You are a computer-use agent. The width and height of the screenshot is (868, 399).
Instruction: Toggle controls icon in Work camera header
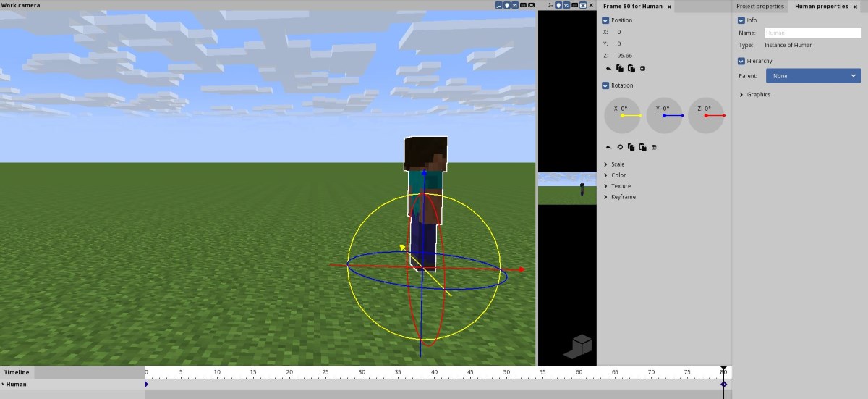499,5
